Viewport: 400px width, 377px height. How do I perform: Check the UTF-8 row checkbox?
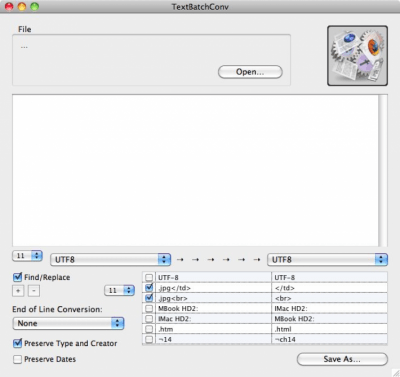pos(149,277)
